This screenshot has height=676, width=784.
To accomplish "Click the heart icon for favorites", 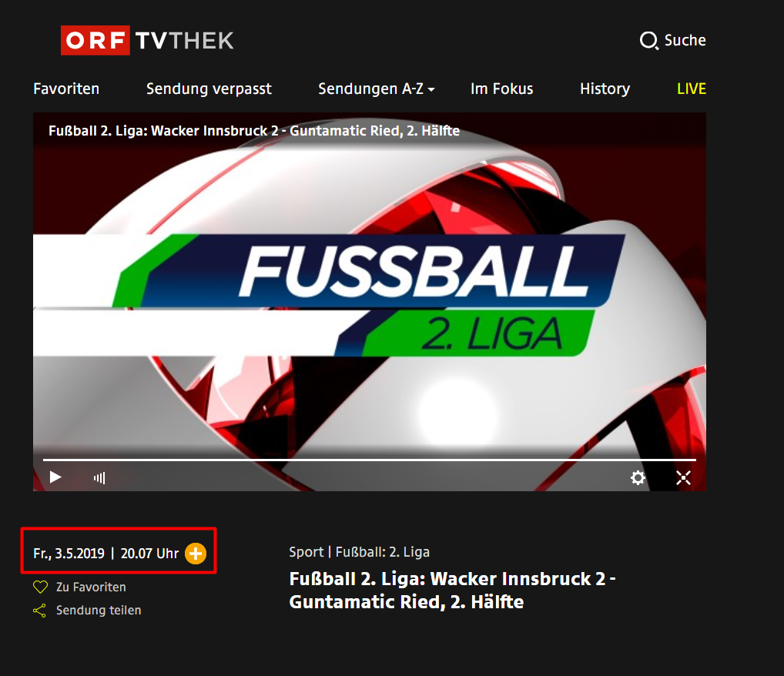I will 41,587.
